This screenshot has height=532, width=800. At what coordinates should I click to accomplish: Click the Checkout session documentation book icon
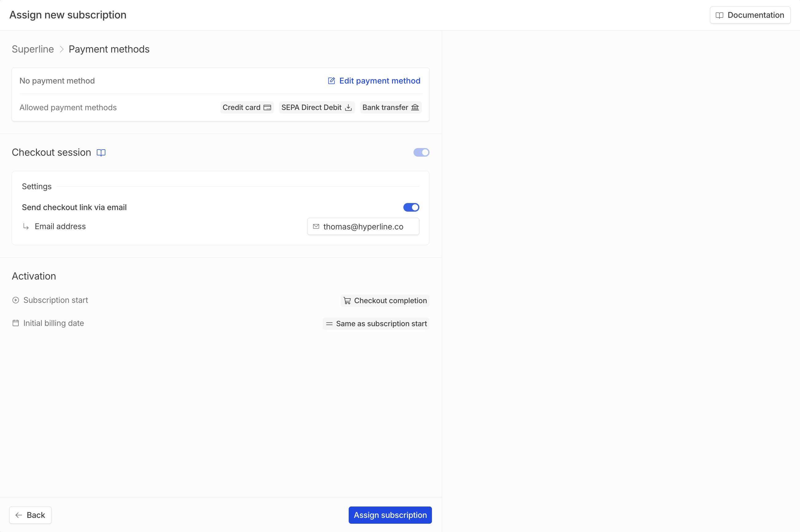[x=101, y=153]
